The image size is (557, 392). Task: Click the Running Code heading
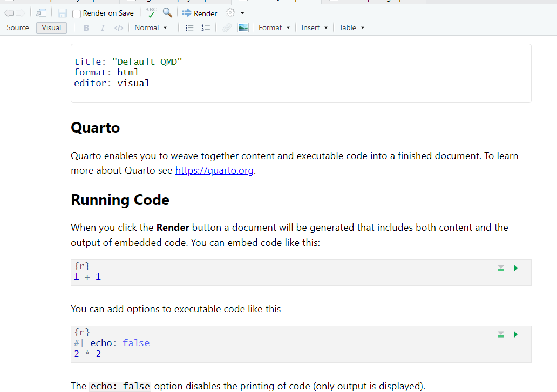click(x=120, y=200)
